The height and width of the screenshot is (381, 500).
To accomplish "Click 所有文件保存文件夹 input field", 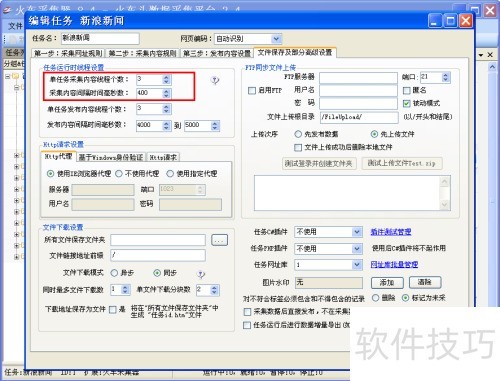I will click(x=158, y=240).
